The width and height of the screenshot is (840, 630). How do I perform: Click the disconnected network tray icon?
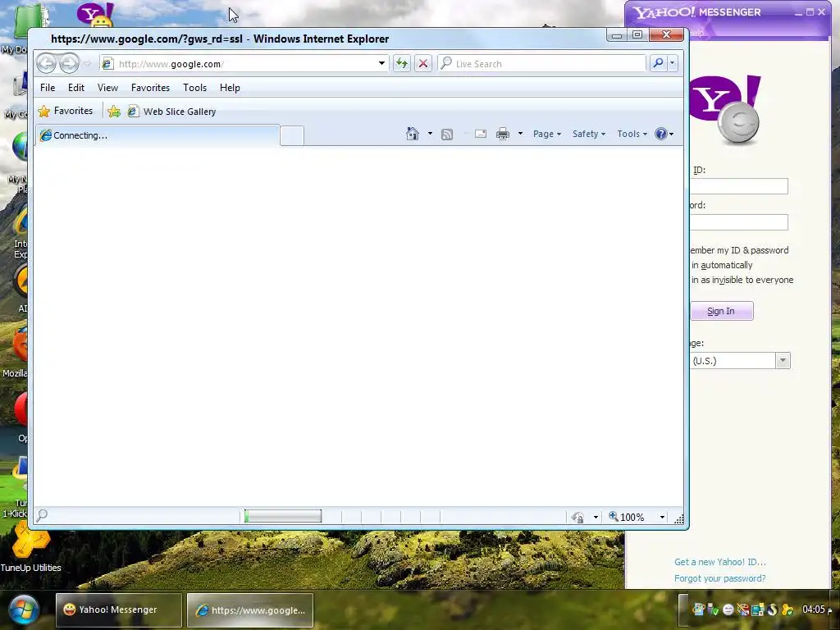click(x=742, y=609)
